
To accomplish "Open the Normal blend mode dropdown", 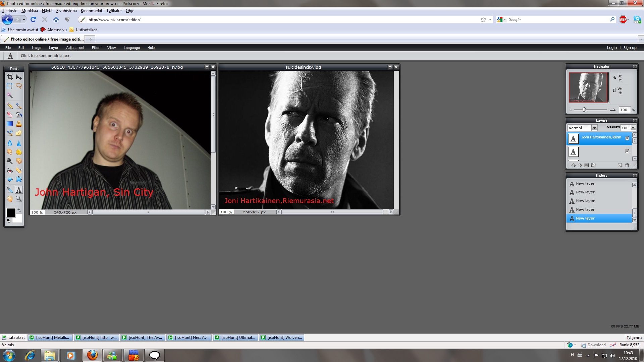I will [x=594, y=128].
